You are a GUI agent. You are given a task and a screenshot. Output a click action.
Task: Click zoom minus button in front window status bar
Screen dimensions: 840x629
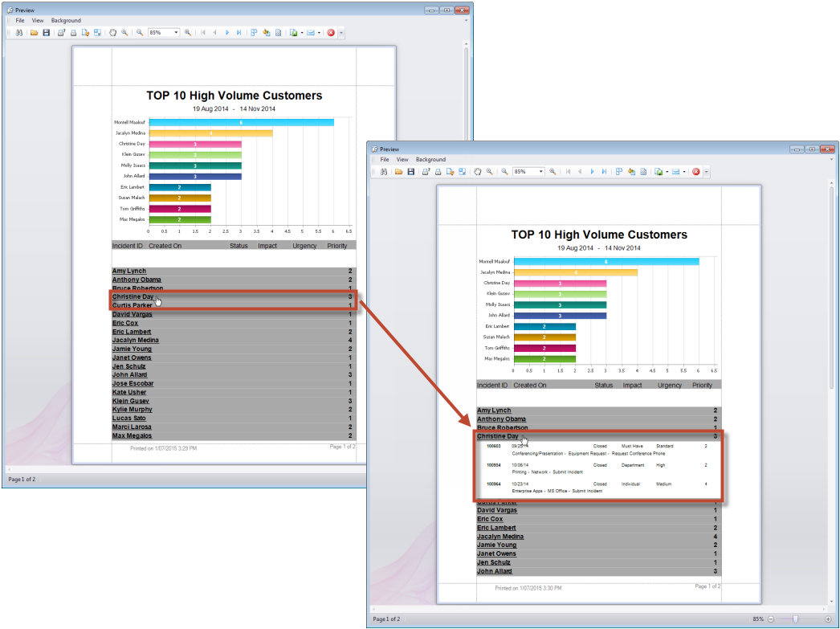point(771,619)
